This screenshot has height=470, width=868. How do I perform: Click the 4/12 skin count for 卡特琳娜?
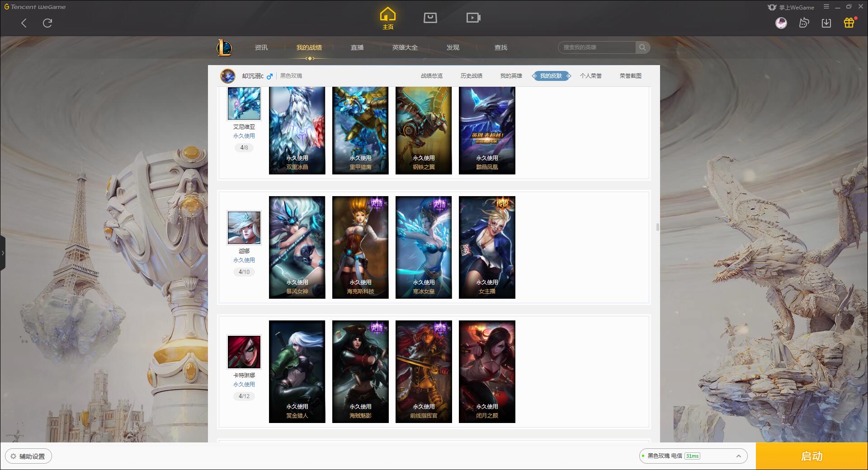[244, 396]
